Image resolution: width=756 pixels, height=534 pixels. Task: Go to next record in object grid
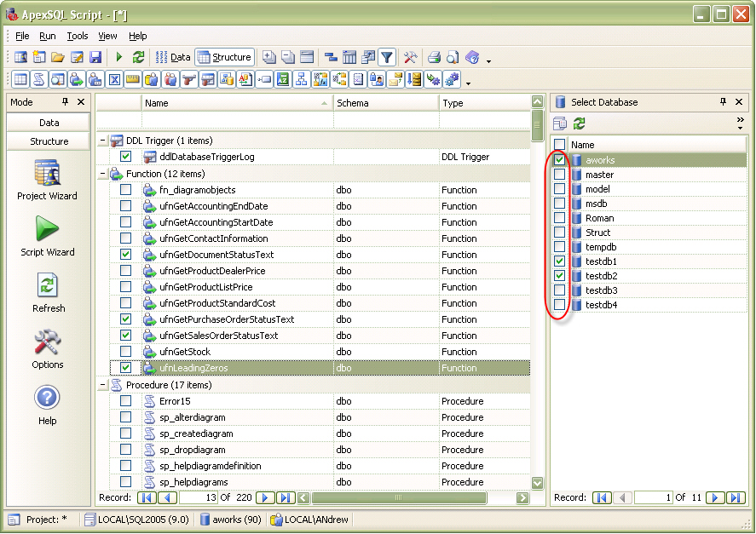tap(265, 497)
